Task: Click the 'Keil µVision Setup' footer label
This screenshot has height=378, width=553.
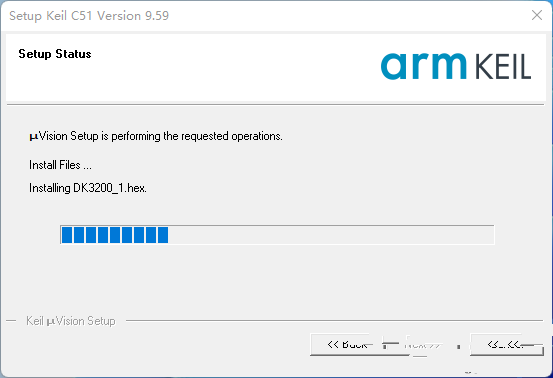Action: tap(71, 321)
